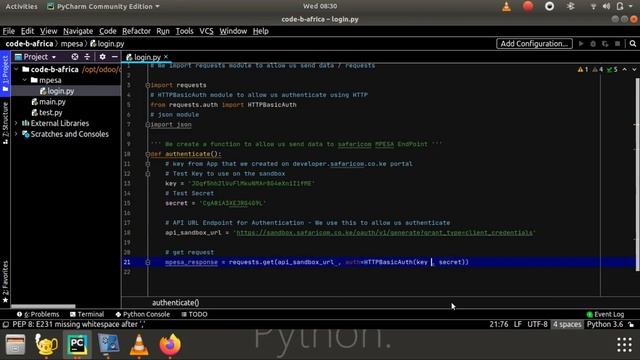Screen dimensions: 640x360
Task: Change UTF-8 file encoding in status bar
Action: pos(537,324)
